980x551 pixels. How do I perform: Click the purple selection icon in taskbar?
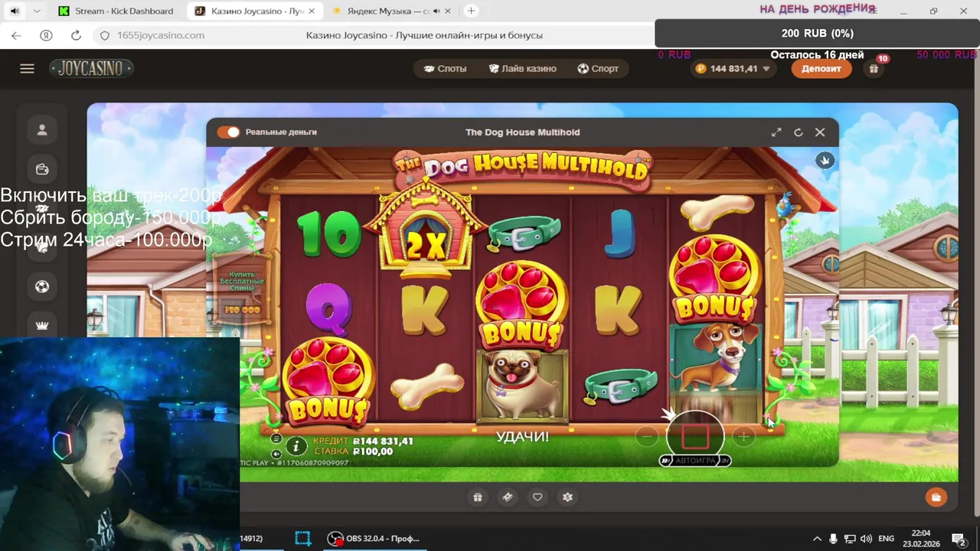tap(303, 538)
